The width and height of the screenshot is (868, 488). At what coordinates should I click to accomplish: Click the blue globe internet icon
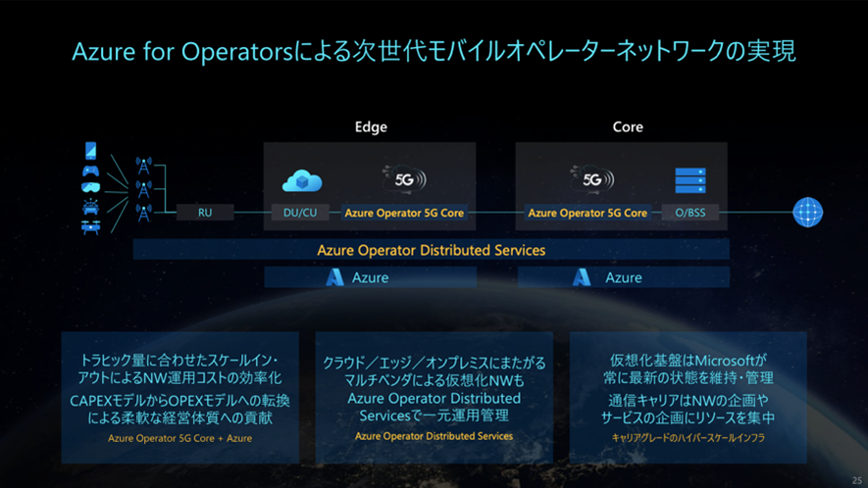pos(807,212)
